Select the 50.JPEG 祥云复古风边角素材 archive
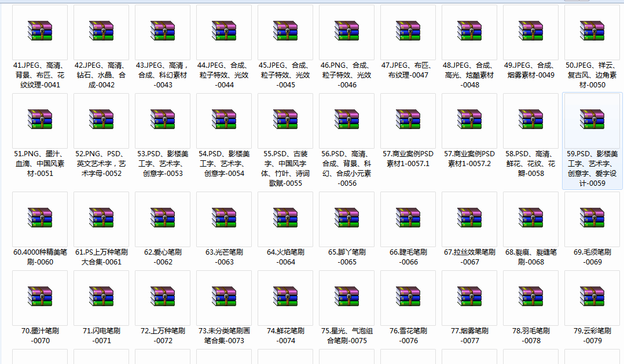Viewport: 624px width, 364px height. click(592, 32)
